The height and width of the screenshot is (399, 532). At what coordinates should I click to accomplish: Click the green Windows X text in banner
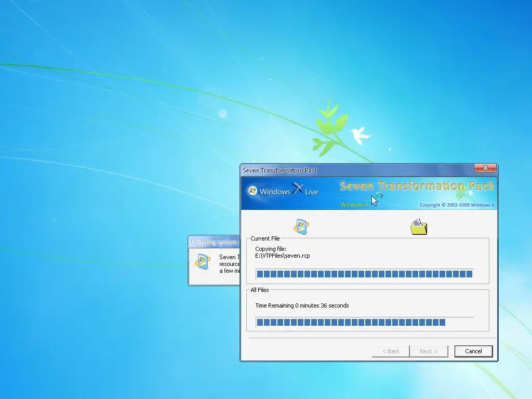click(x=354, y=205)
